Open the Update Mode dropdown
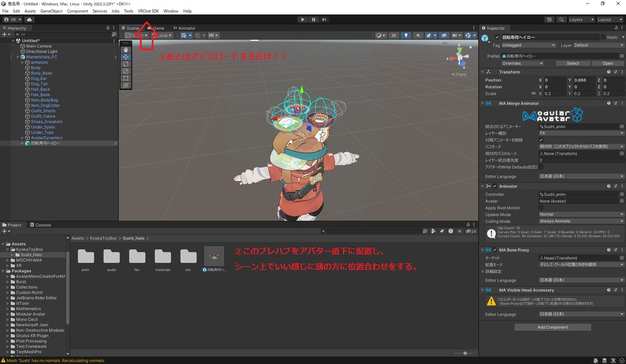 click(581, 214)
